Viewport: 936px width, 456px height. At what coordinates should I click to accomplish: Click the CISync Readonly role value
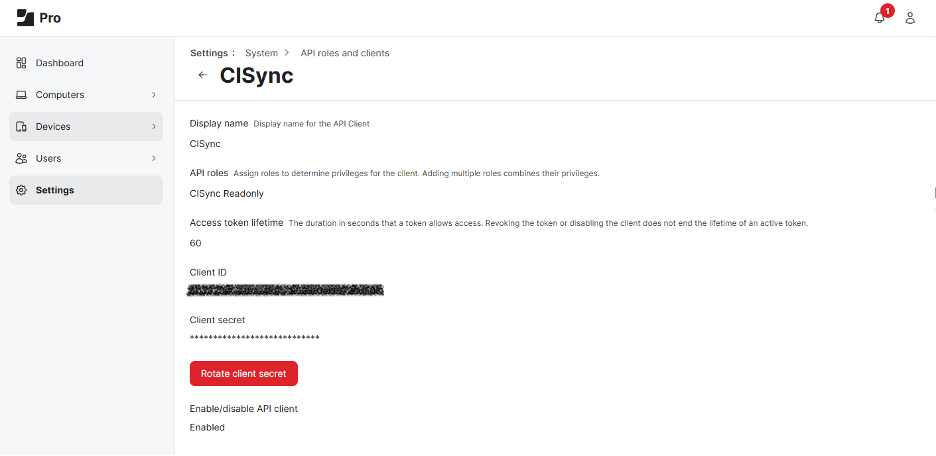click(226, 193)
